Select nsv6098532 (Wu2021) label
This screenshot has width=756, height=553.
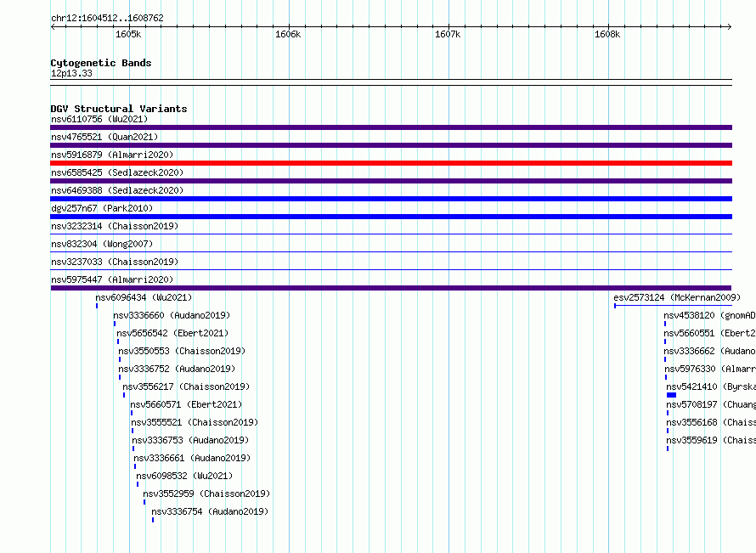coord(184,476)
